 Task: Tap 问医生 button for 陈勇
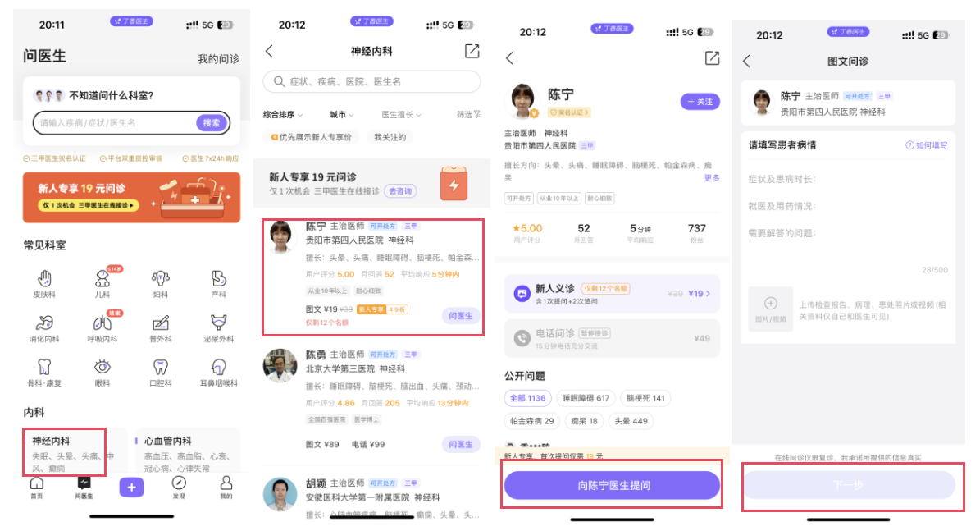tap(461, 444)
